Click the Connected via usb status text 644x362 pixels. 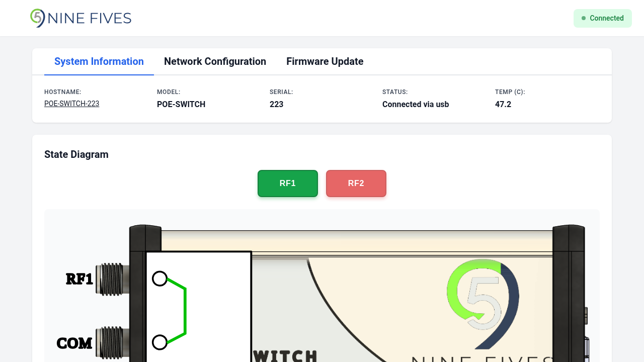416,105
